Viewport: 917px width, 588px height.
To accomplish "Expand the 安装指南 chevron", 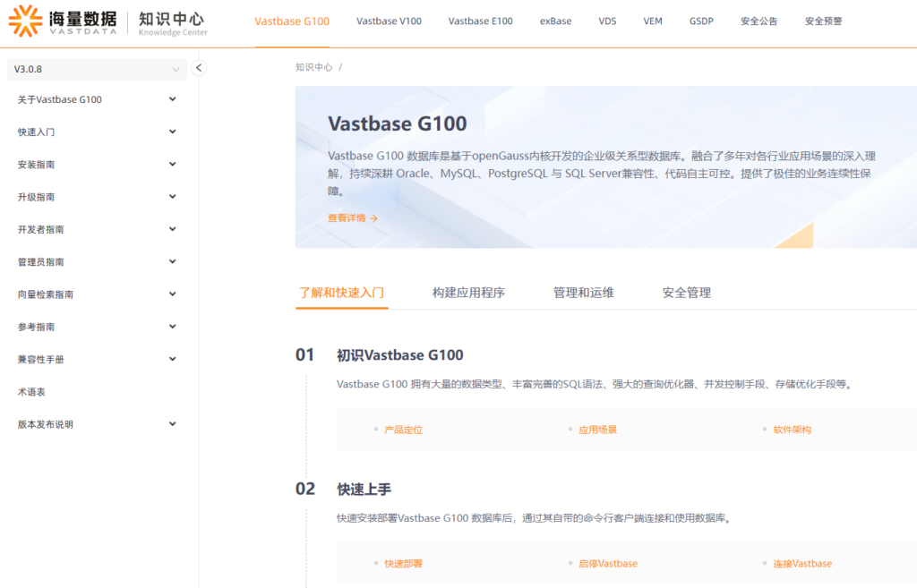I will [173, 165].
